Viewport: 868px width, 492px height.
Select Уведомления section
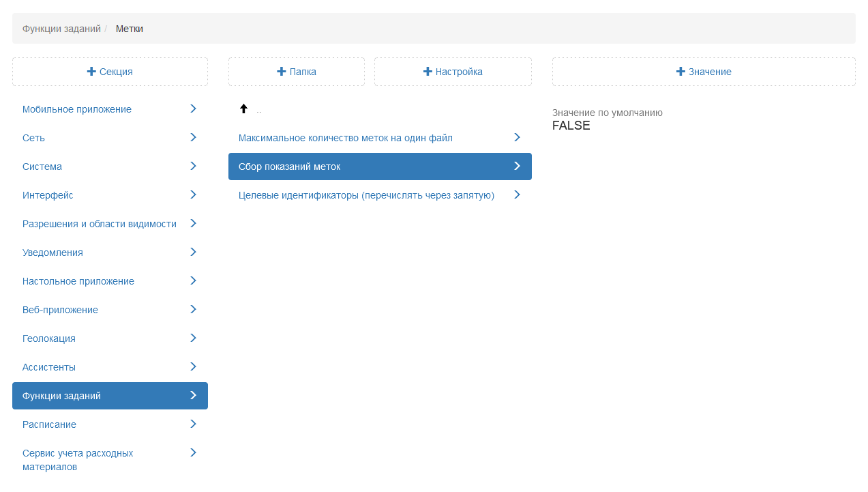(x=53, y=252)
